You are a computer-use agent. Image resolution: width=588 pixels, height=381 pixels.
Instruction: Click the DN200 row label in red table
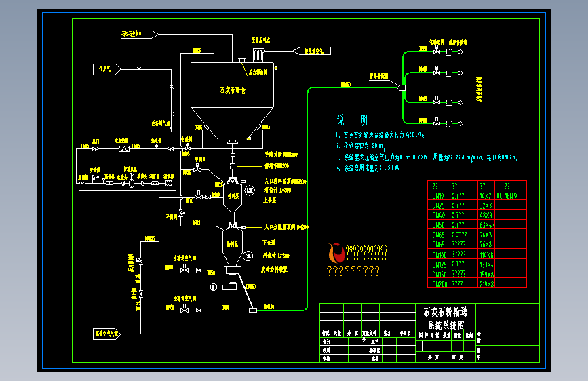[439, 284]
